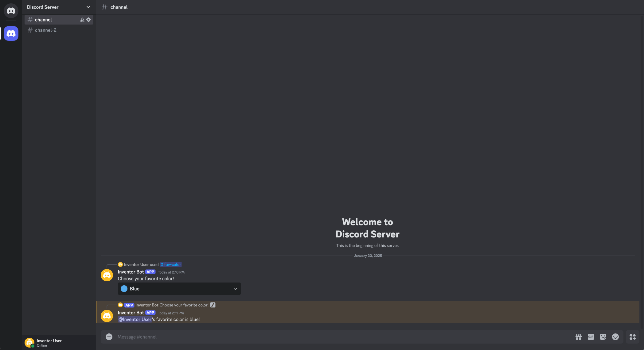Click the January 30, 2025 date divider
Image resolution: width=644 pixels, height=350 pixels.
click(368, 256)
